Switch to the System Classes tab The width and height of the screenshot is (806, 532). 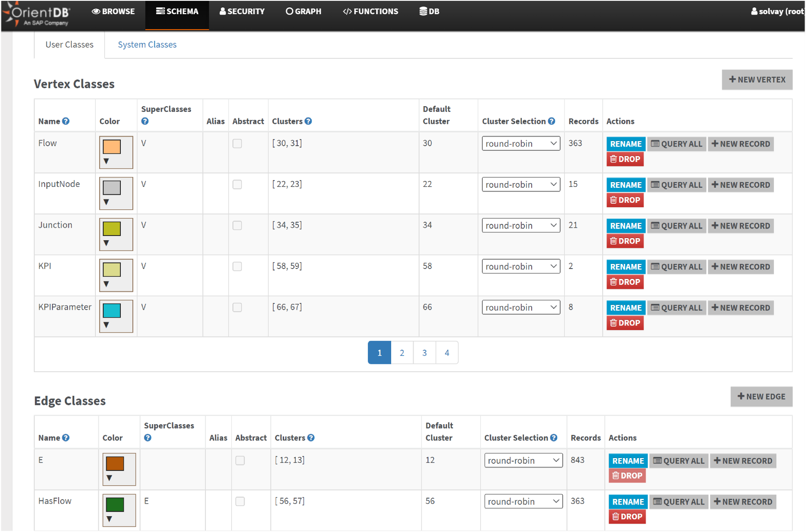pos(147,45)
